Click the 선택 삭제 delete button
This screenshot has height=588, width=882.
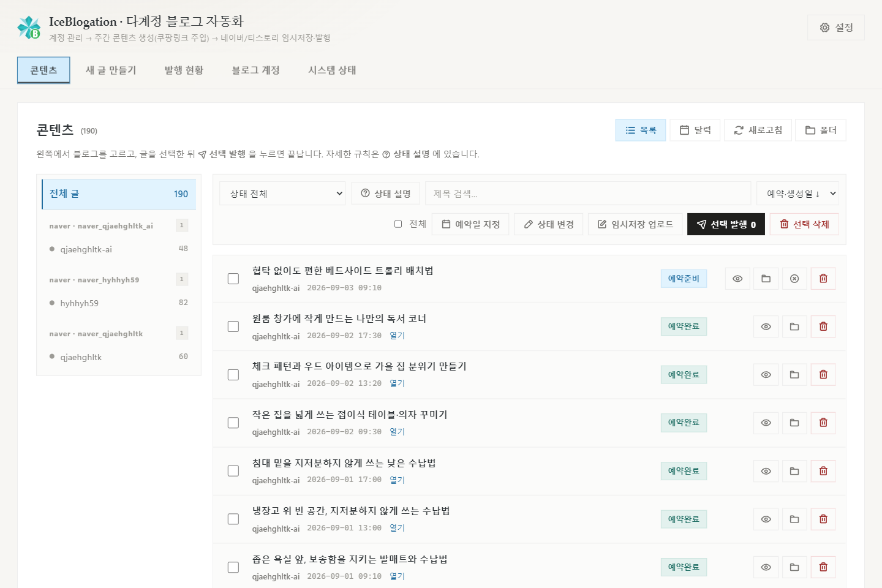pyautogui.click(x=804, y=224)
